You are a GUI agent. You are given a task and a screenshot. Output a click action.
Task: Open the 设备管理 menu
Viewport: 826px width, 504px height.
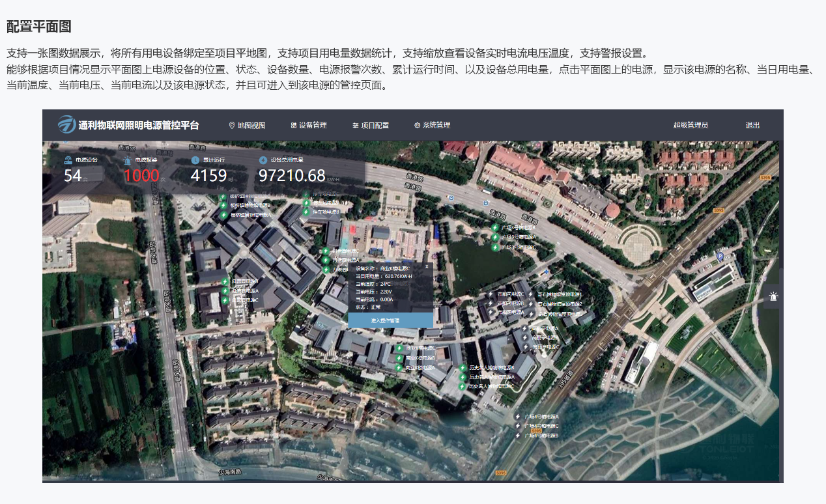pyautogui.click(x=309, y=125)
